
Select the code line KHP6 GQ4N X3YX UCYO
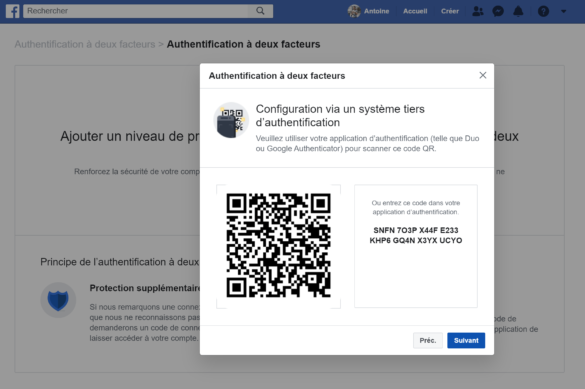tap(416, 241)
